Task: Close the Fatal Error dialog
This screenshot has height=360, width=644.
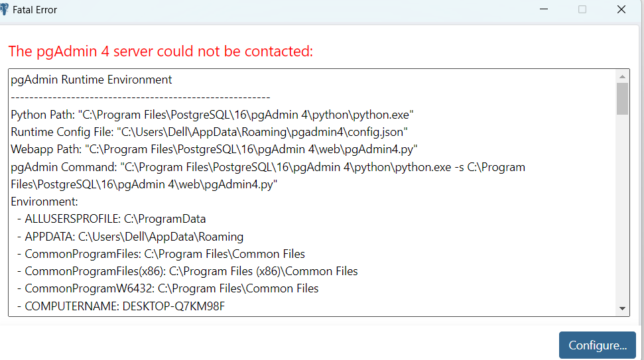Action: click(621, 9)
